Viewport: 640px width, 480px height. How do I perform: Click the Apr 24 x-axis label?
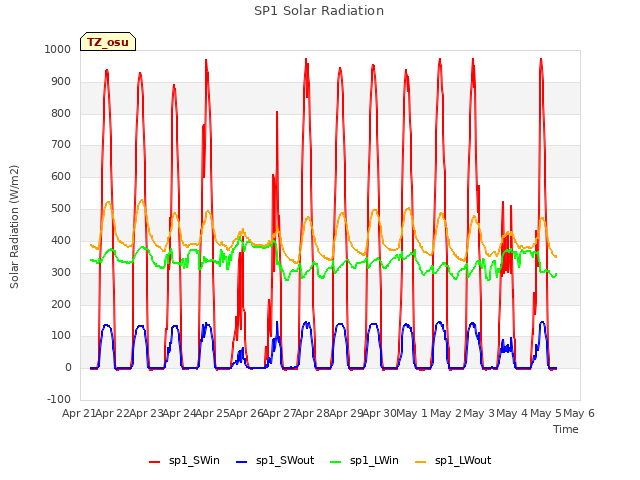tap(179, 413)
